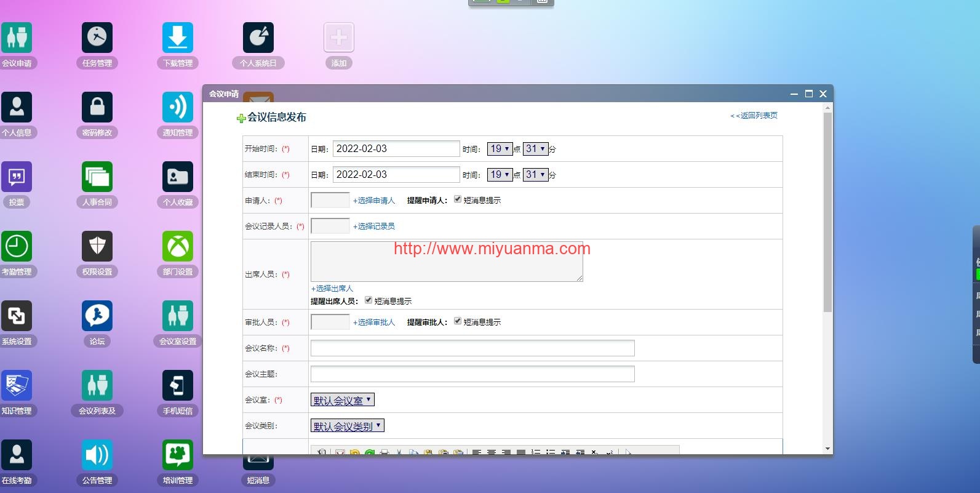Click the 会议记录人员 input box

(330, 226)
